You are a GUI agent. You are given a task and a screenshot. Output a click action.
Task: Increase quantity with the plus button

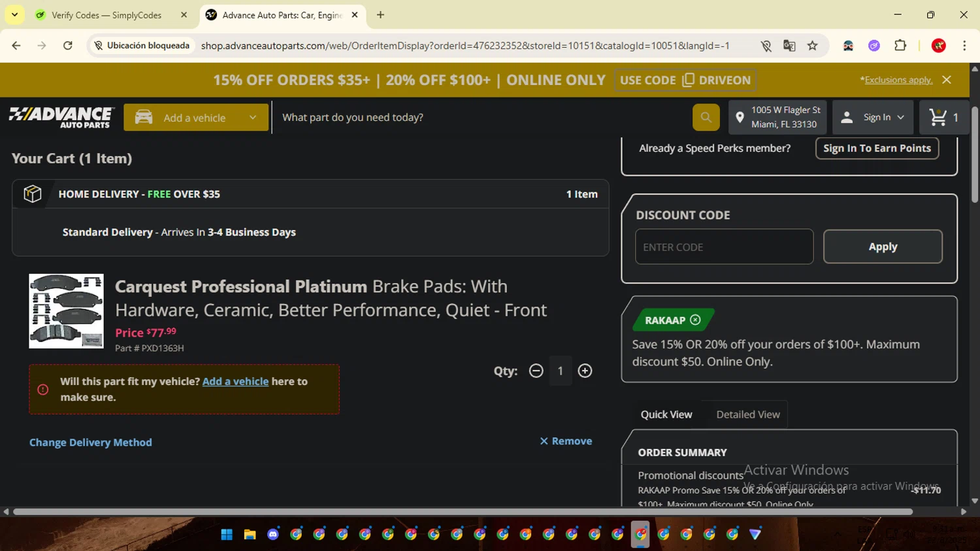click(x=585, y=371)
